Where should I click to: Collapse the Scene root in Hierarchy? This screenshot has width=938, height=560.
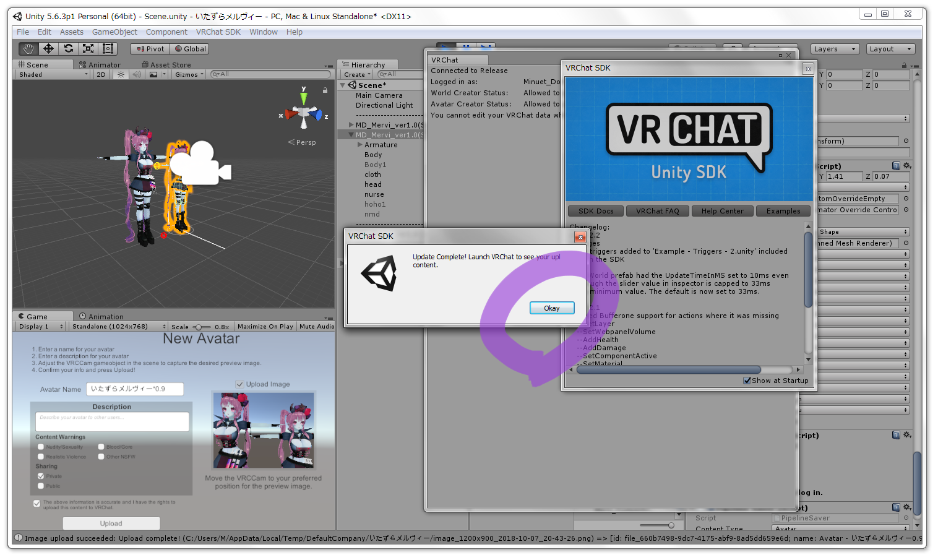343,85
